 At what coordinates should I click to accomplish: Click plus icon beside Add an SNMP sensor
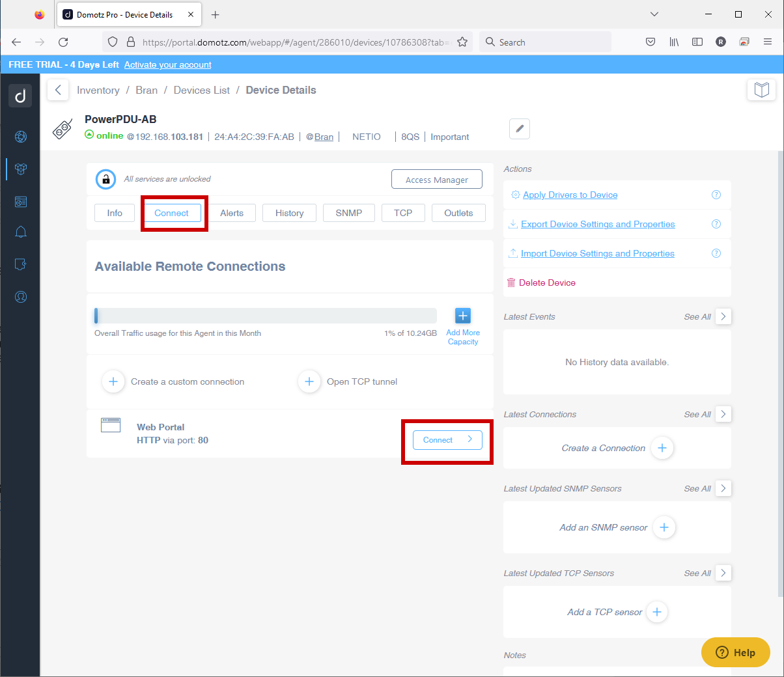(664, 527)
